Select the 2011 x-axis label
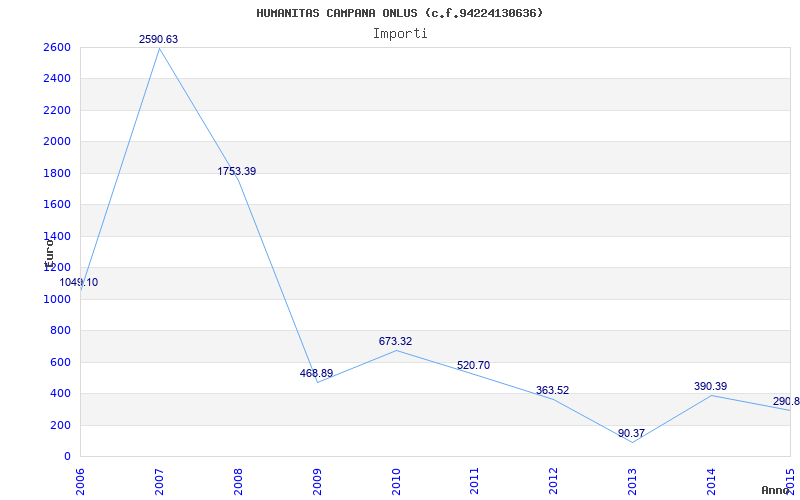 tap(474, 481)
